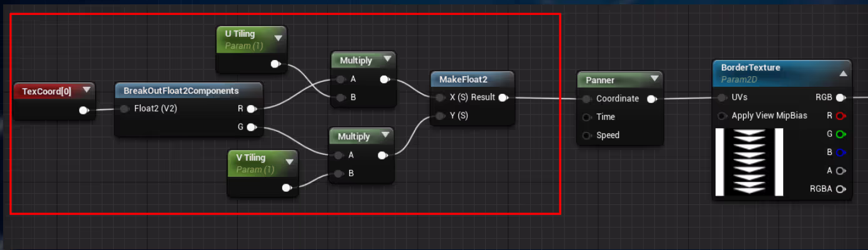Toggle the lower Multiply node's collapse arrow

coord(385,136)
